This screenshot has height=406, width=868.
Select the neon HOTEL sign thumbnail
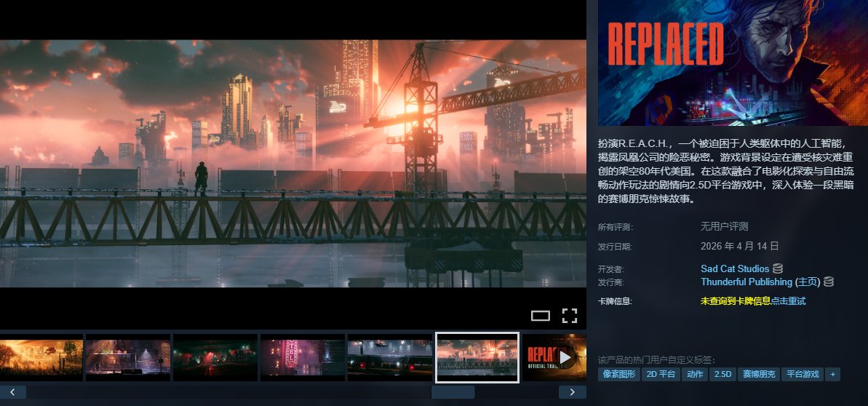(303, 357)
